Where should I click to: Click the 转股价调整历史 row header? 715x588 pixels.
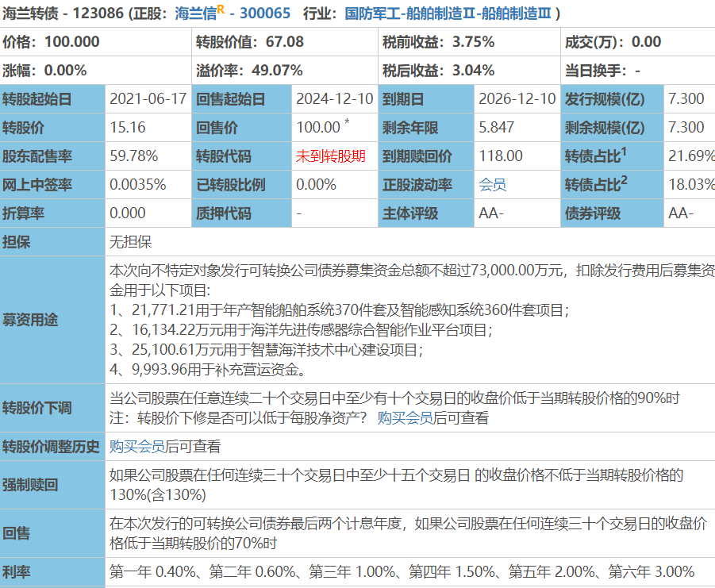[52, 446]
